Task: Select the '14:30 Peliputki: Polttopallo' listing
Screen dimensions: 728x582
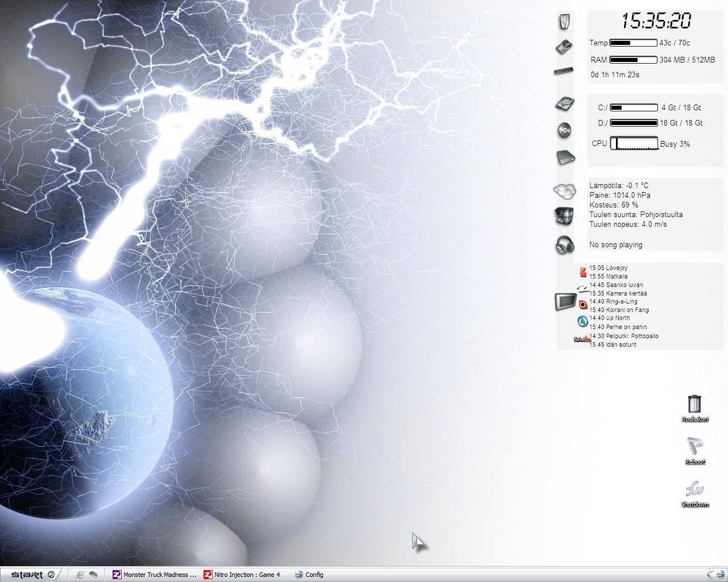Action: (x=624, y=336)
